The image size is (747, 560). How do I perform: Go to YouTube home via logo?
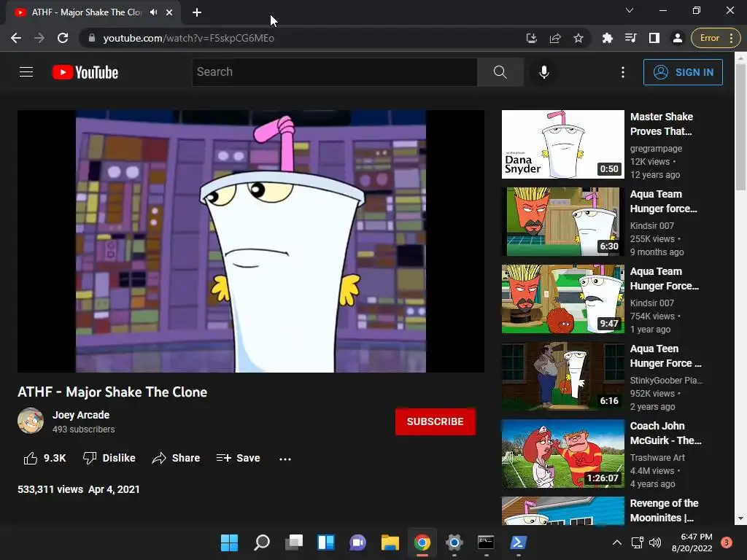tap(85, 72)
